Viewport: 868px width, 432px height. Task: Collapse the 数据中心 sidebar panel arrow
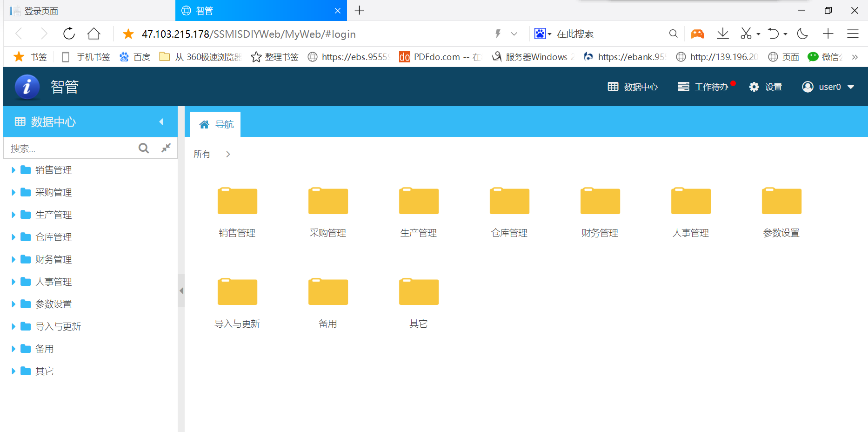[161, 122]
